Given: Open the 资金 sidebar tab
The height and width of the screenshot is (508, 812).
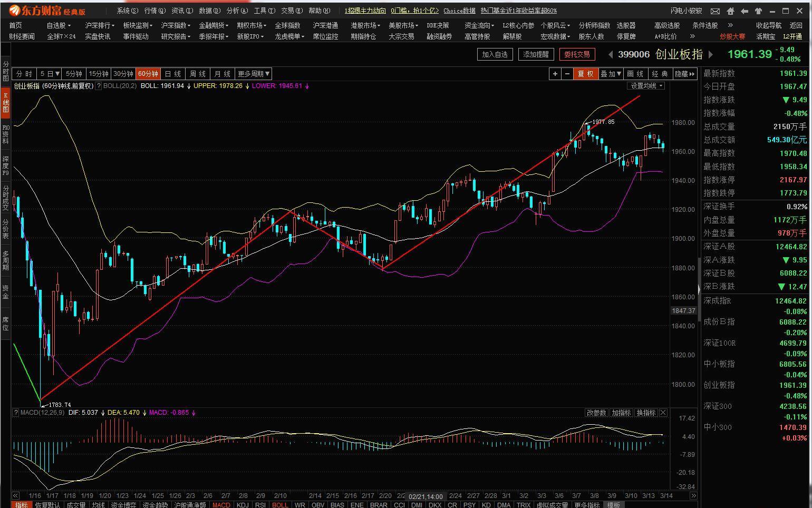Looking at the screenshot, I should [x=6, y=292].
